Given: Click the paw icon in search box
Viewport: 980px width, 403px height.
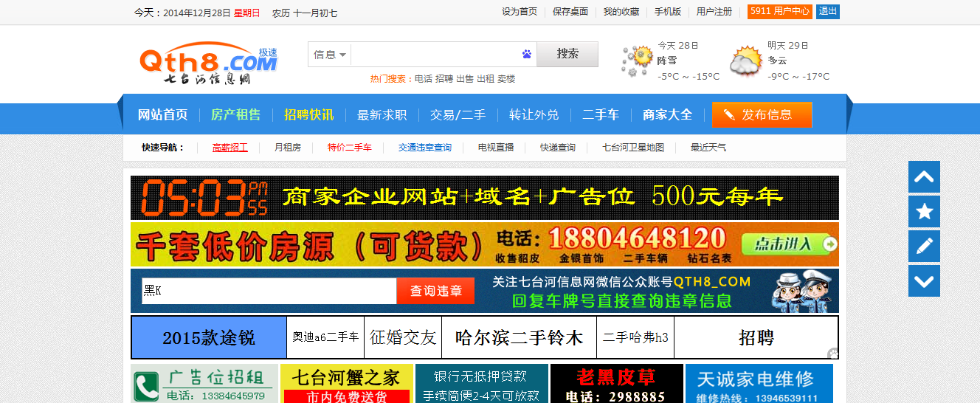Looking at the screenshot, I should tap(526, 54).
